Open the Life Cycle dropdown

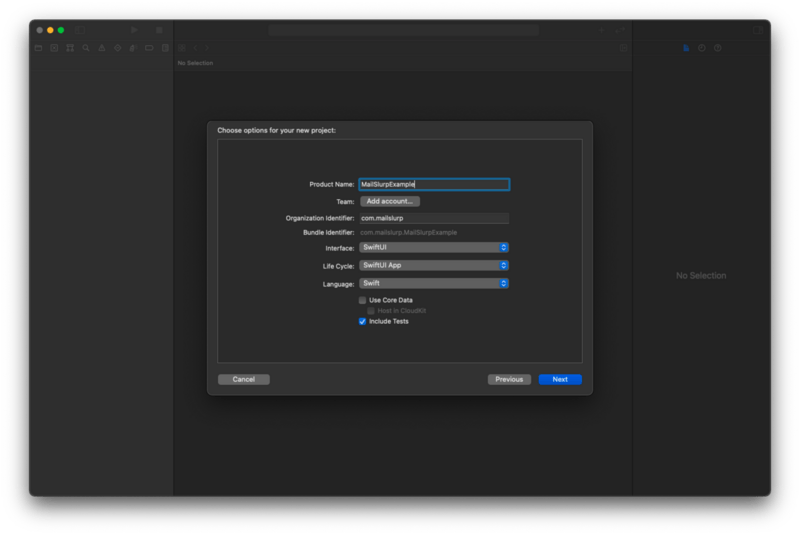[434, 265]
